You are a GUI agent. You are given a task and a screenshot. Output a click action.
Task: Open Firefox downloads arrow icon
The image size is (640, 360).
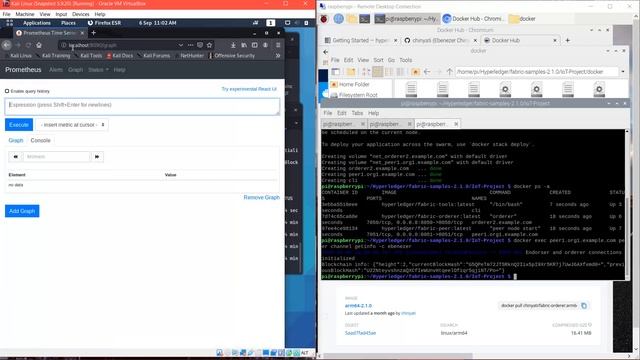(233, 45)
